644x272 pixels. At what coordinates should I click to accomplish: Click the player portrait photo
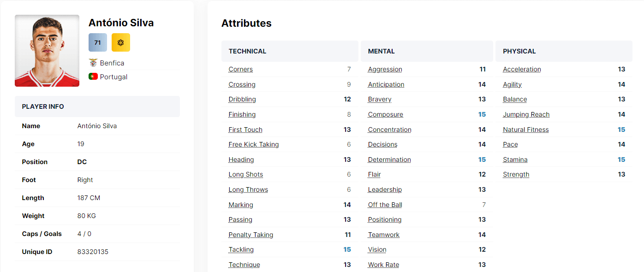pyautogui.click(x=47, y=51)
